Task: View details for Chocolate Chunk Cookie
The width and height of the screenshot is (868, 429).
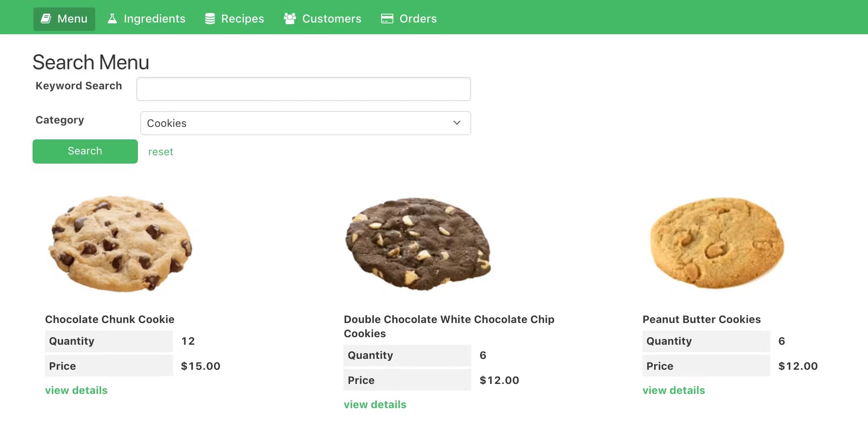Action: (76, 390)
